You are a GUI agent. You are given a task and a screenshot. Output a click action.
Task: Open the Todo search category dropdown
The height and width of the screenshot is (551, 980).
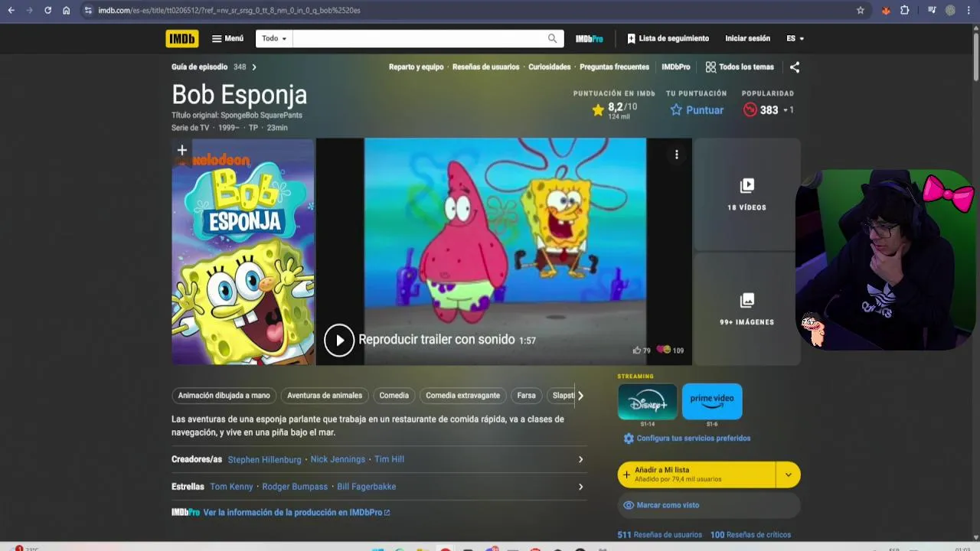click(x=274, y=38)
